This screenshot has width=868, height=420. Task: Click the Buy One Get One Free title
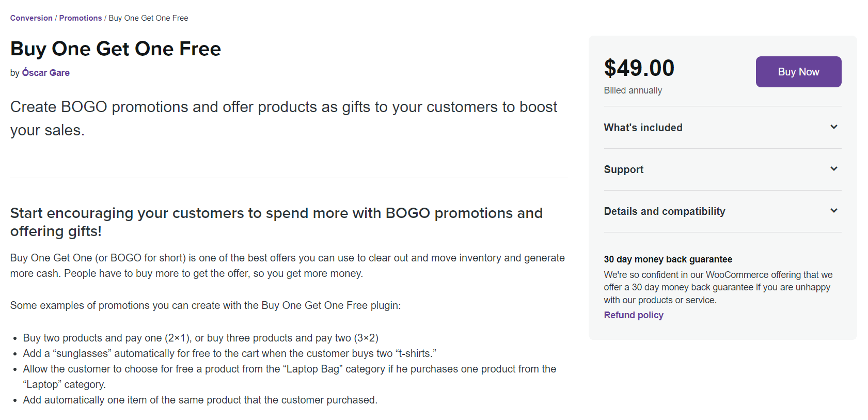coord(115,49)
